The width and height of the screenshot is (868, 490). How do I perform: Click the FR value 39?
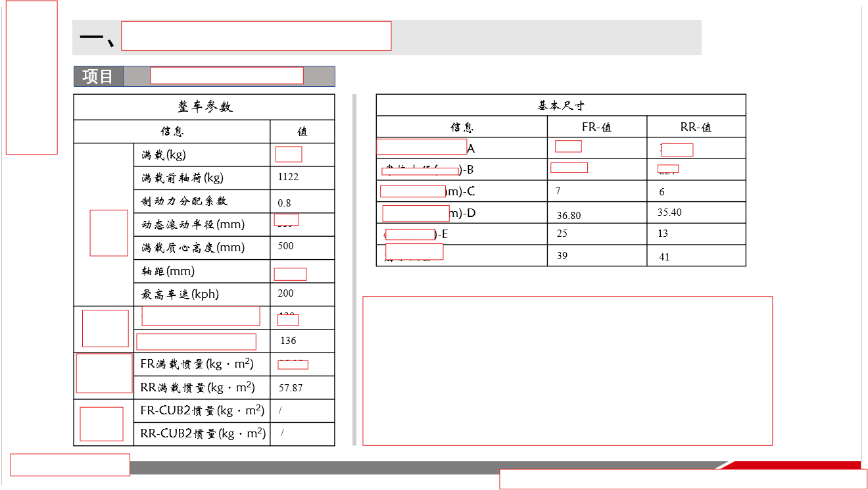[562, 256]
